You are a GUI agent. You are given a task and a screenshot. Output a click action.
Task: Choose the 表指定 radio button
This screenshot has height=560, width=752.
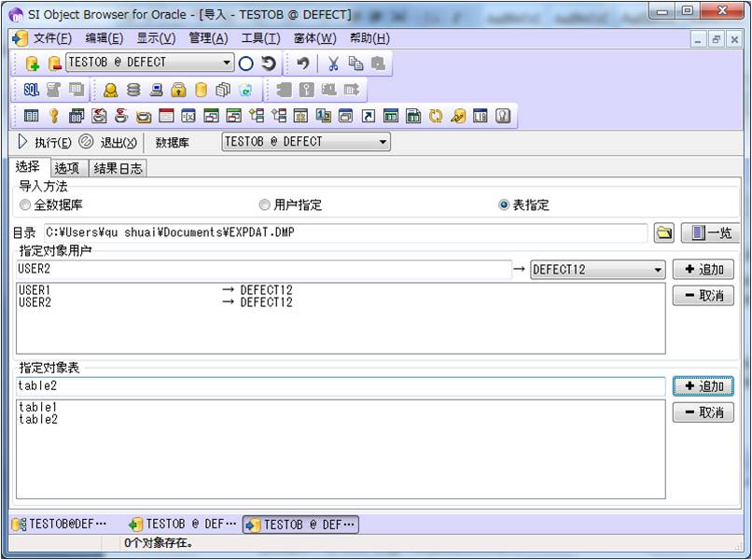[x=504, y=205]
